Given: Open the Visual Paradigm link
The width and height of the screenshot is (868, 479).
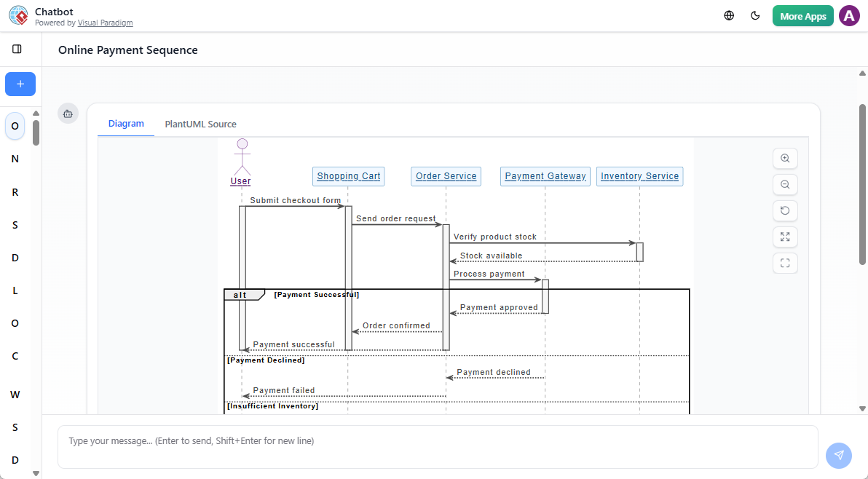Looking at the screenshot, I should point(105,23).
